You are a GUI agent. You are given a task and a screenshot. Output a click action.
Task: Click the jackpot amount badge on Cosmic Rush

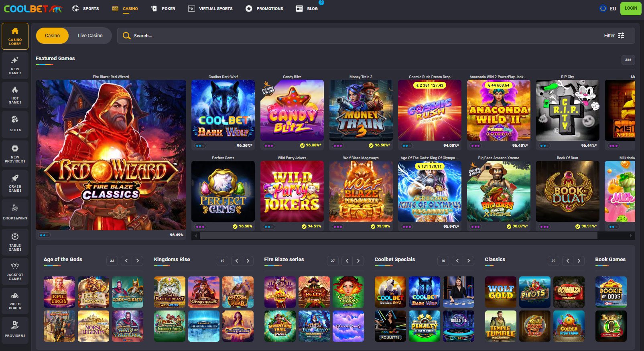[430, 85]
